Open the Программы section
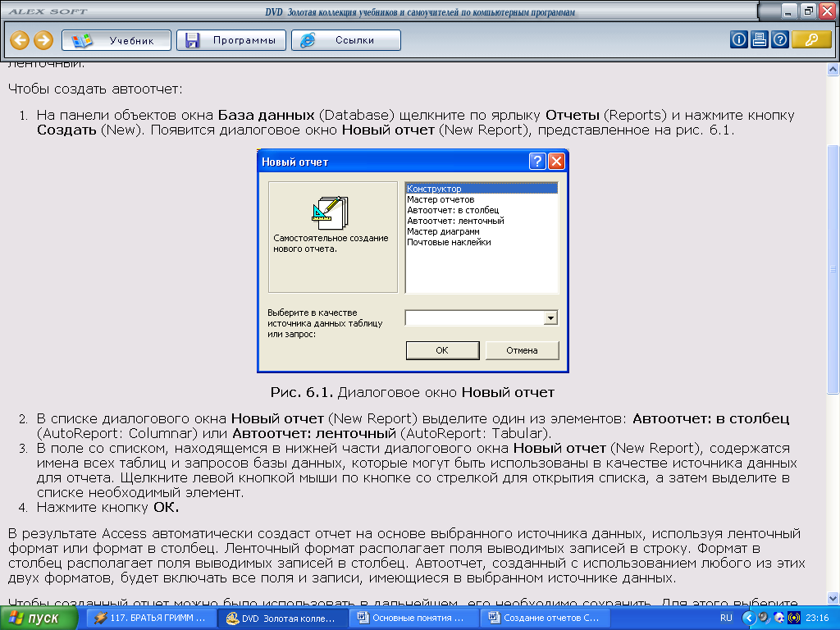Image resolution: width=840 pixels, height=630 pixels. [231, 40]
